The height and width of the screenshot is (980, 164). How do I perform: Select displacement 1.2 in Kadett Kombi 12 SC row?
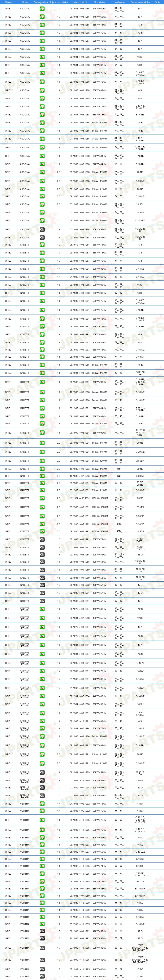coord(59,618)
